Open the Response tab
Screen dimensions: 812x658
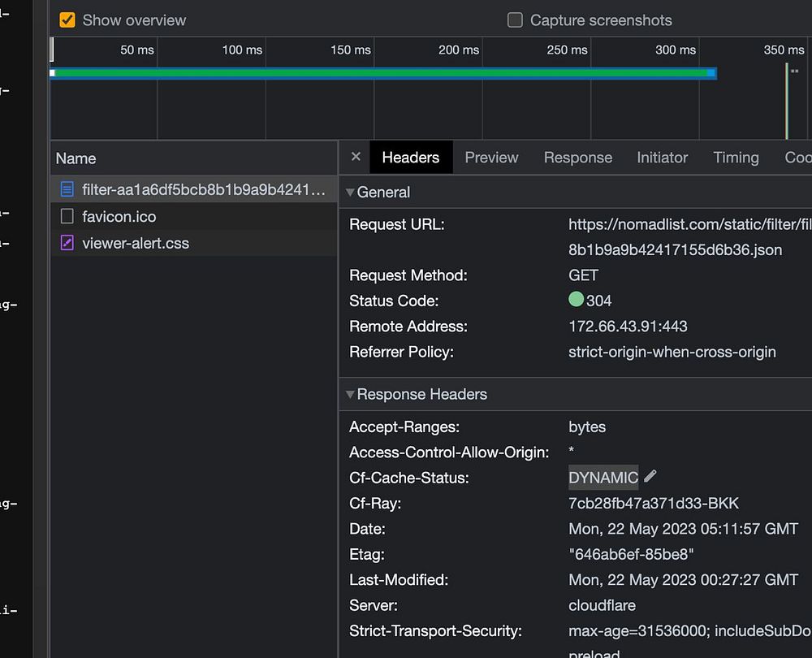coord(577,158)
